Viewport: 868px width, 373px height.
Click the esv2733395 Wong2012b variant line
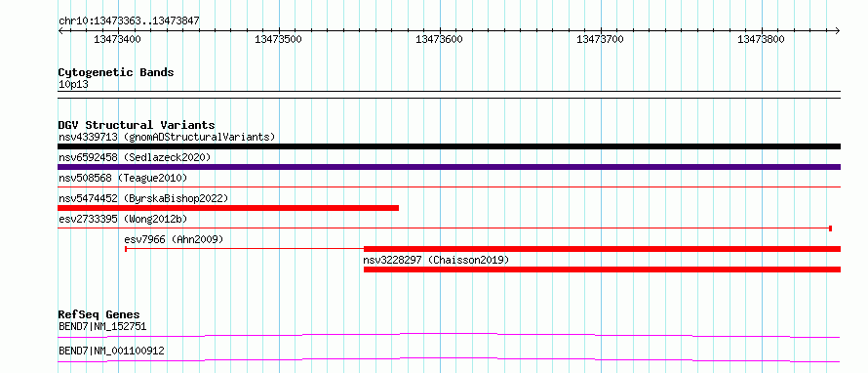point(445,228)
